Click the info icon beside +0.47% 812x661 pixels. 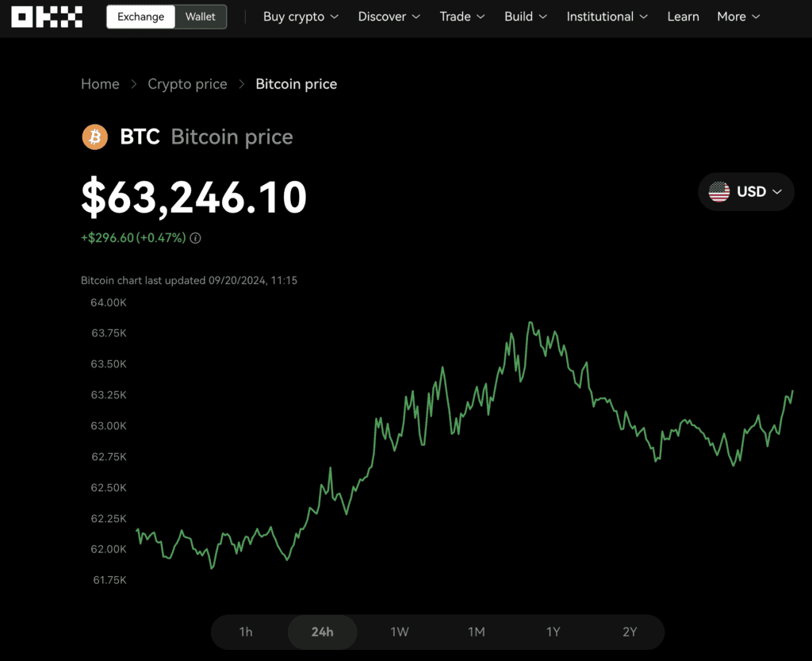pyautogui.click(x=195, y=238)
